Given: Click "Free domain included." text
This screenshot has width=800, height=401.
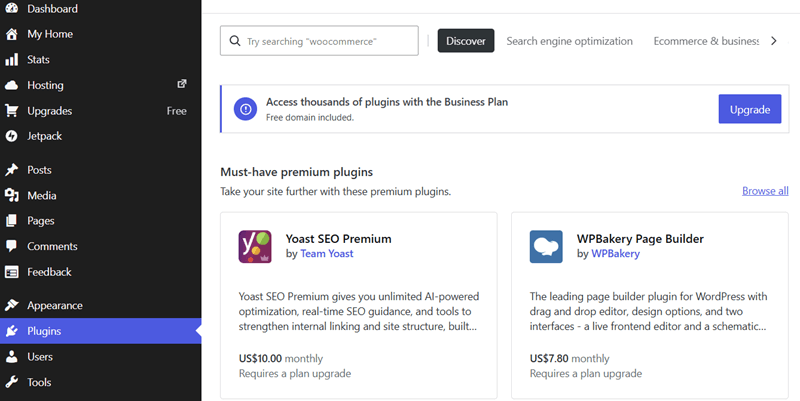Looking at the screenshot, I should pos(310,117).
